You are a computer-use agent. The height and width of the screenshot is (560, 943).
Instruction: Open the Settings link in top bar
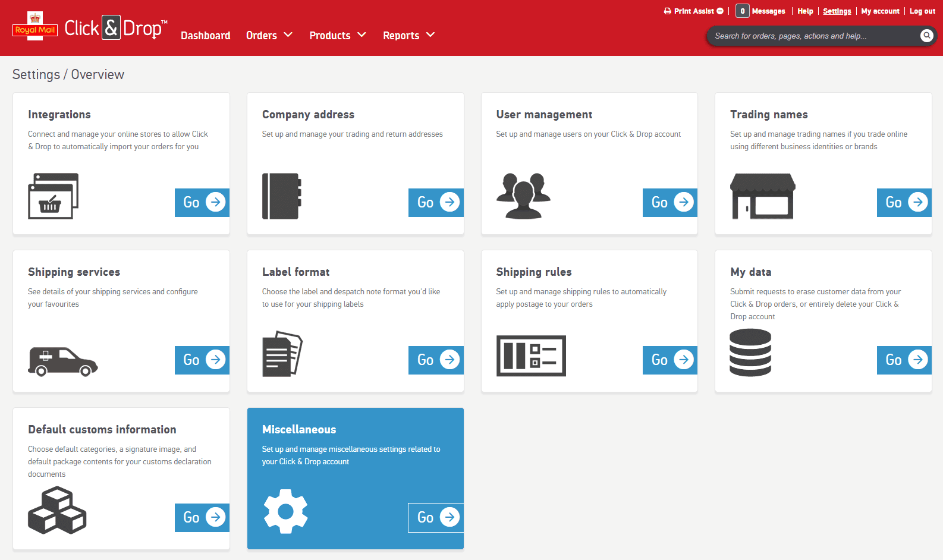pyautogui.click(x=837, y=11)
